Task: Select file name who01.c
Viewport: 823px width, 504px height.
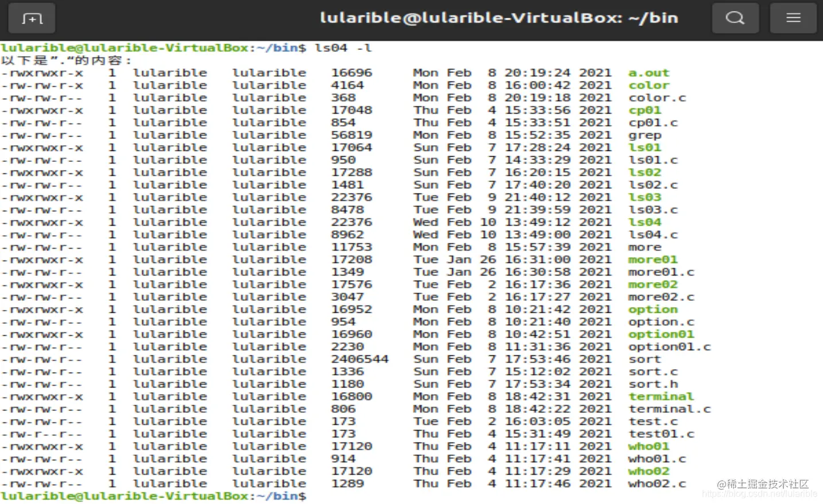Action: coord(657,459)
